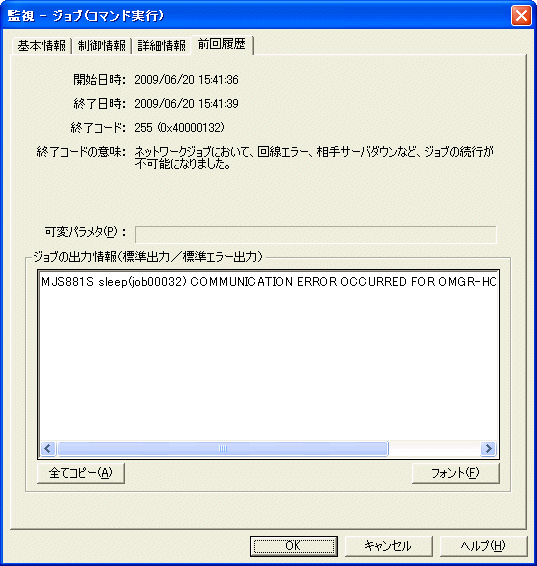Click the 終了コード value 255 (0x40000132)
Screen dimensions: 537x566
(179, 128)
